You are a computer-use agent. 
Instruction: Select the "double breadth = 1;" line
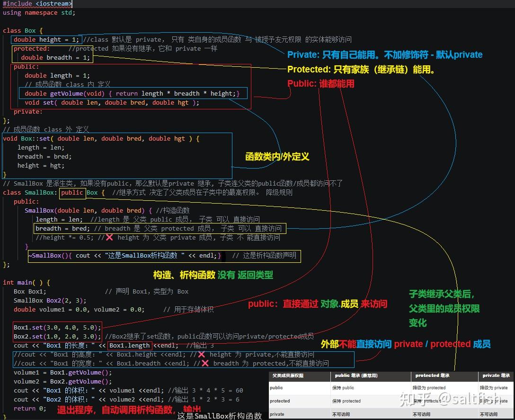(x=55, y=57)
